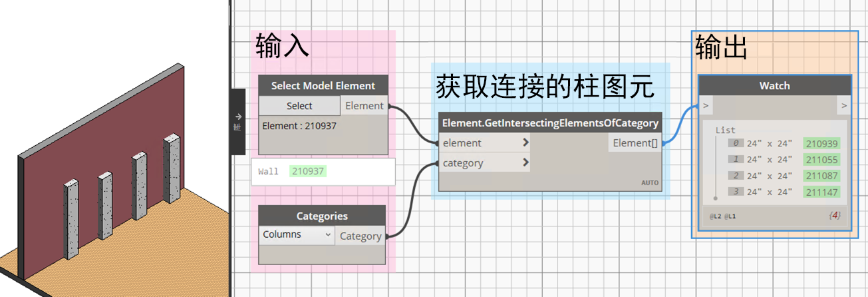Click the Watch node output port arrow
This screenshot has width=868, height=297.
[x=843, y=105]
